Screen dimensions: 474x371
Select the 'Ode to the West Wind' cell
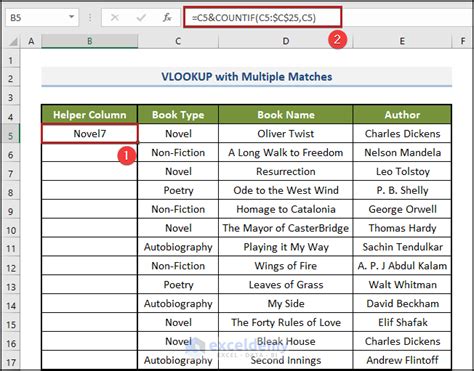[x=286, y=190]
